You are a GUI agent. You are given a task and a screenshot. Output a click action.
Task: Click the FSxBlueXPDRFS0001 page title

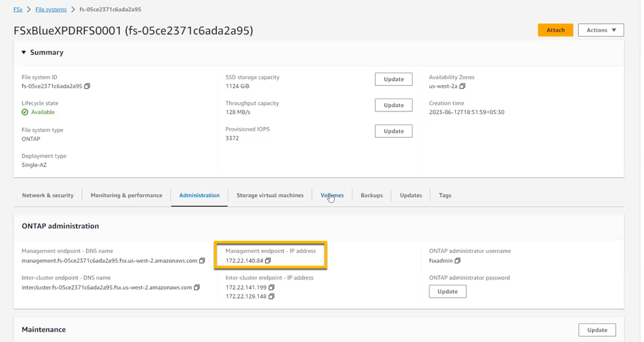(133, 31)
